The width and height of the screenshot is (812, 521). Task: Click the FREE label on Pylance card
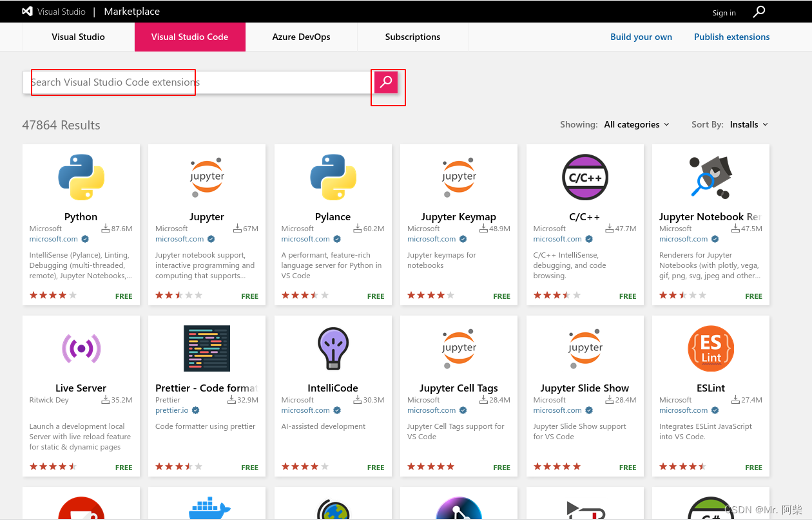click(376, 296)
